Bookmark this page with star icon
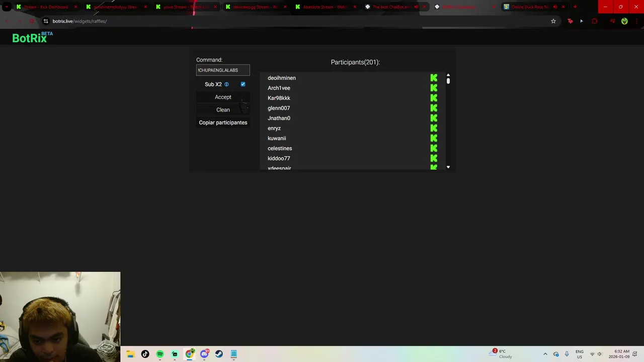644x362 pixels. (x=553, y=21)
